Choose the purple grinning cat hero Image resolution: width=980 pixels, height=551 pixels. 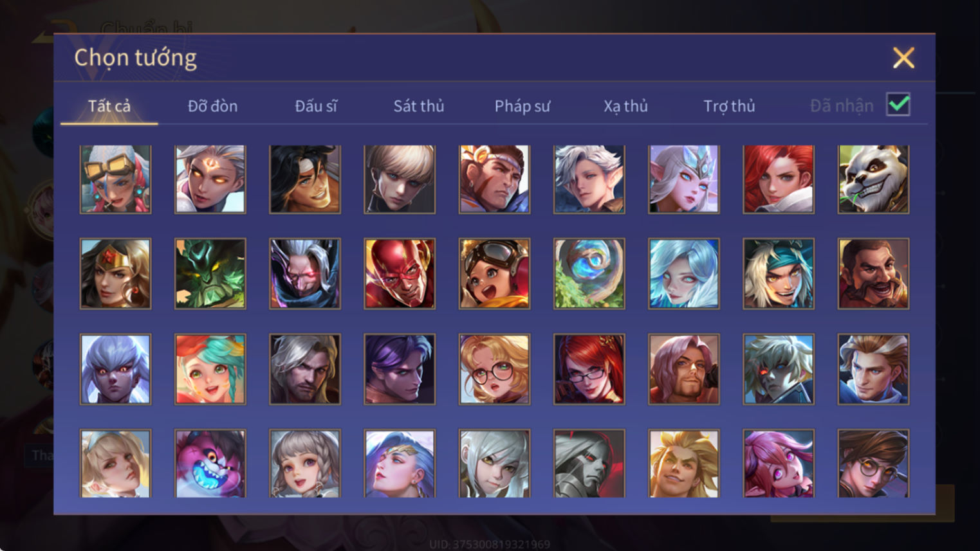pyautogui.click(x=210, y=464)
